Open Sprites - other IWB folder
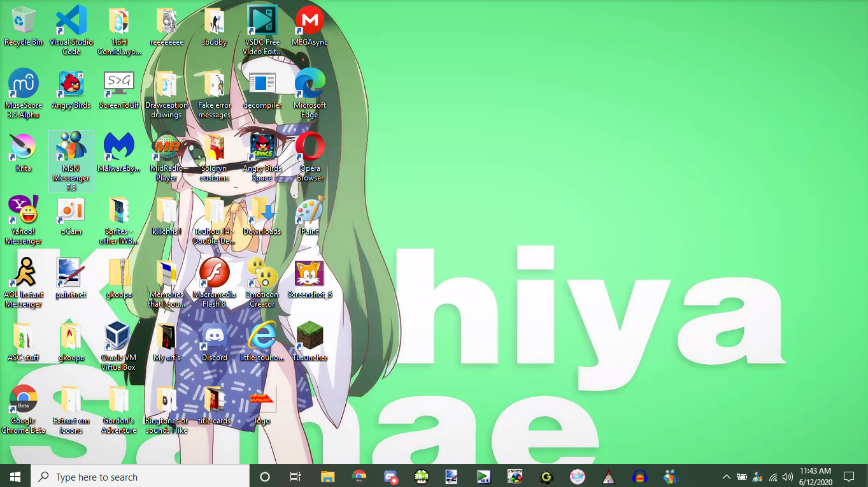Viewport: 868px width, 487px height. point(119,220)
